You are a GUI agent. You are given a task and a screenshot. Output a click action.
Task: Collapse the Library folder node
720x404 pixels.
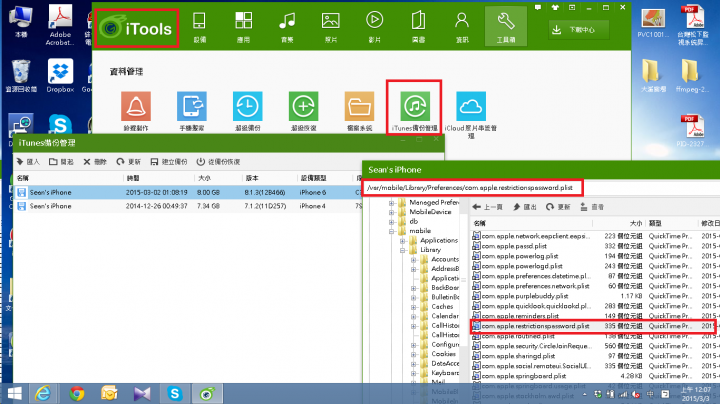coord(403,250)
